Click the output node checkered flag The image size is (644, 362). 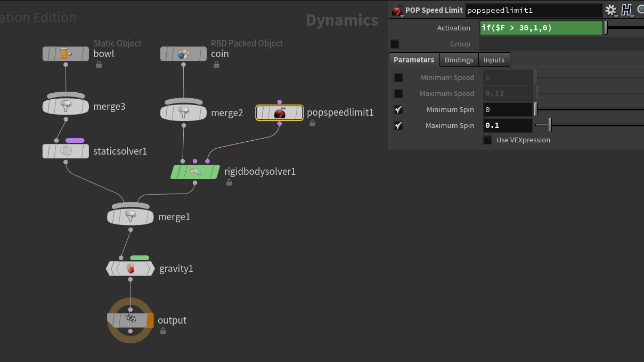tap(131, 320)
